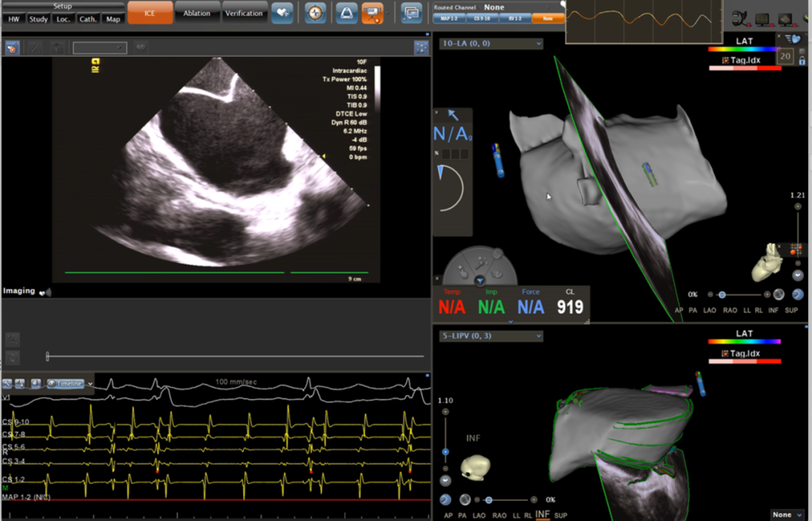This screenshot has height=521, width=812.
Task: Click the grey sphere icon in upper map
Action: pos(779,295)
